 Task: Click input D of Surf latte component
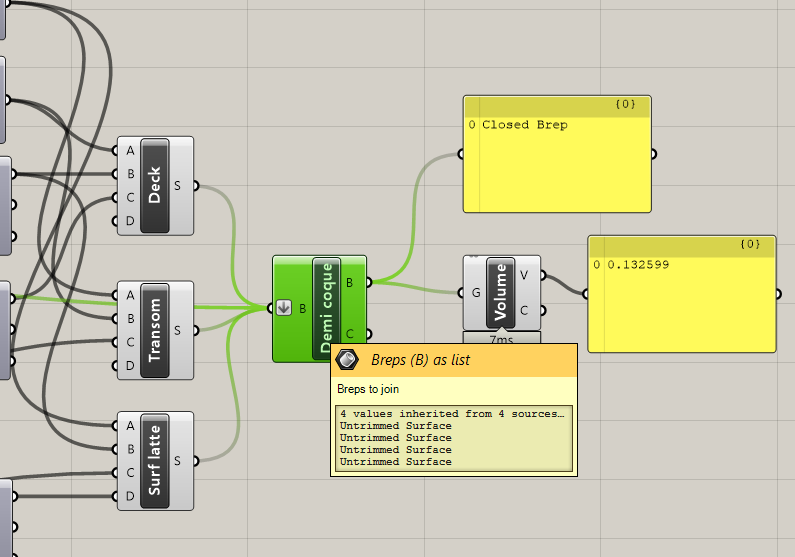pos(130,496)
